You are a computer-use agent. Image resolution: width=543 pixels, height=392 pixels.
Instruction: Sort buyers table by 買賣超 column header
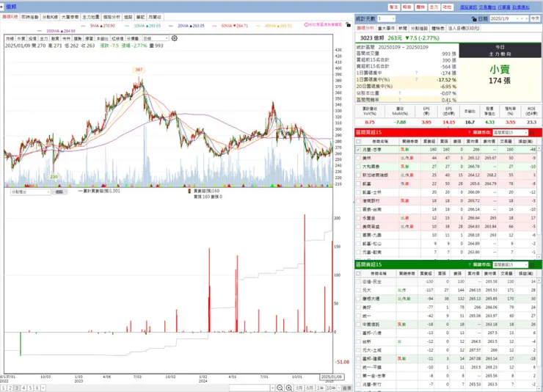tap(429, 141)
